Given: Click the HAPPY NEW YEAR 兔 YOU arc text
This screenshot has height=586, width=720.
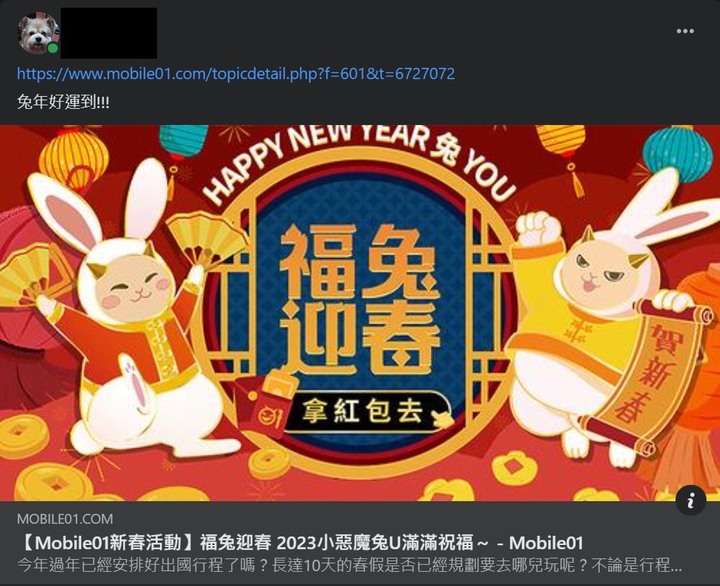Looking at the screenshot, I should pos(360,161).
